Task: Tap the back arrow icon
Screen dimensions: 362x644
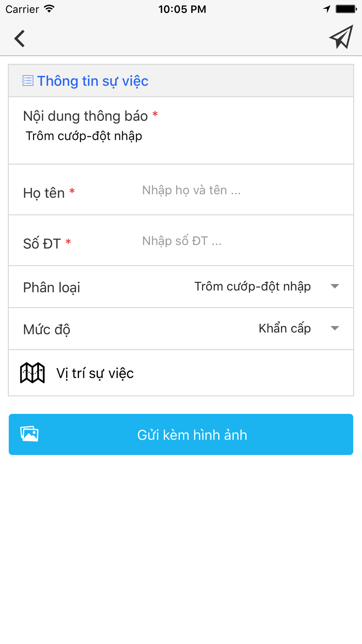Action: click(20, 38)
